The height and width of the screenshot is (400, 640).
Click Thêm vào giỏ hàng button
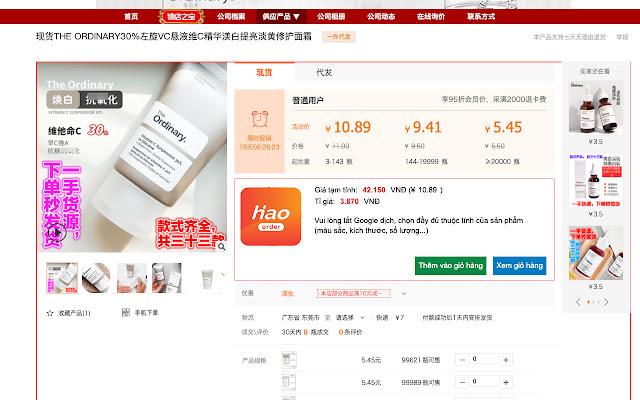(x=451, y=266)
